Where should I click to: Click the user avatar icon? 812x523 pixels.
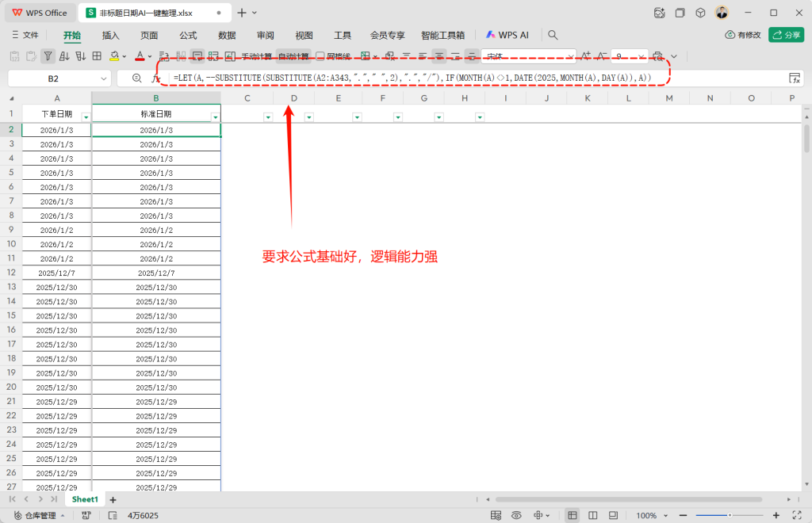[722, 13]
